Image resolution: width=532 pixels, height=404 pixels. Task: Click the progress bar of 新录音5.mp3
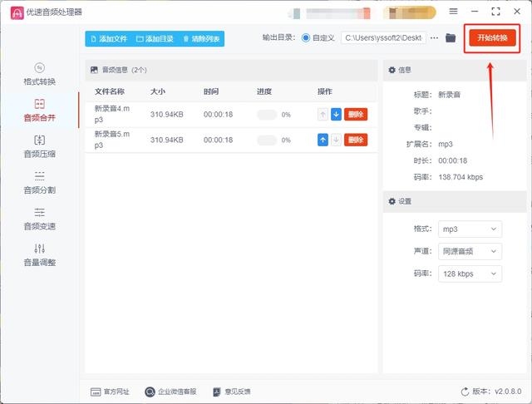tap(267, 140)
